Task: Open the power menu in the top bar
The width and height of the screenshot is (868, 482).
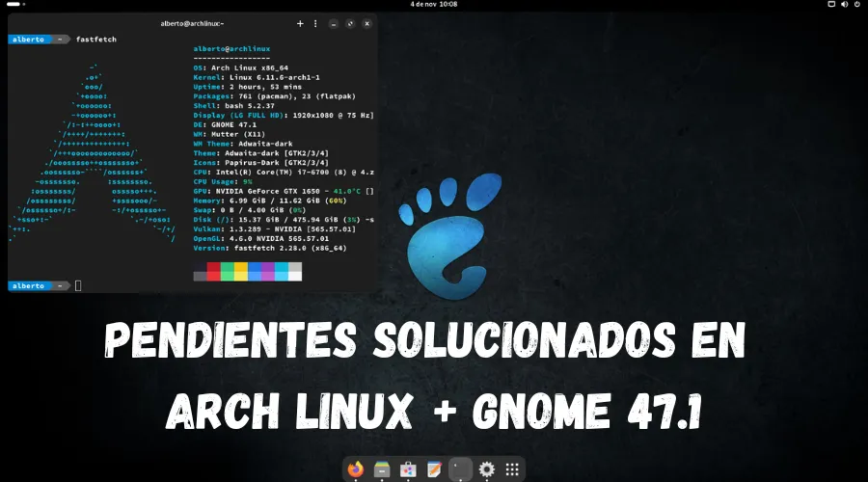Action: click(857, 4)
